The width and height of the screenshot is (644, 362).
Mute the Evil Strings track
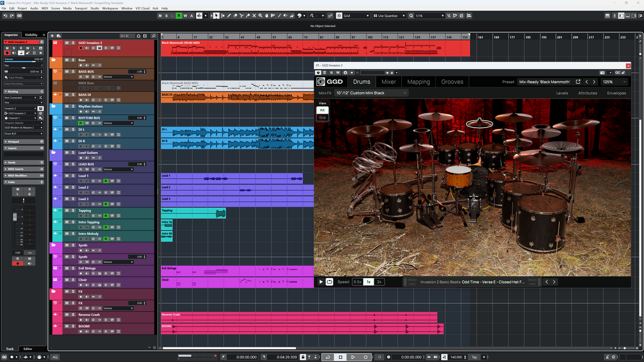coord(67,268)
